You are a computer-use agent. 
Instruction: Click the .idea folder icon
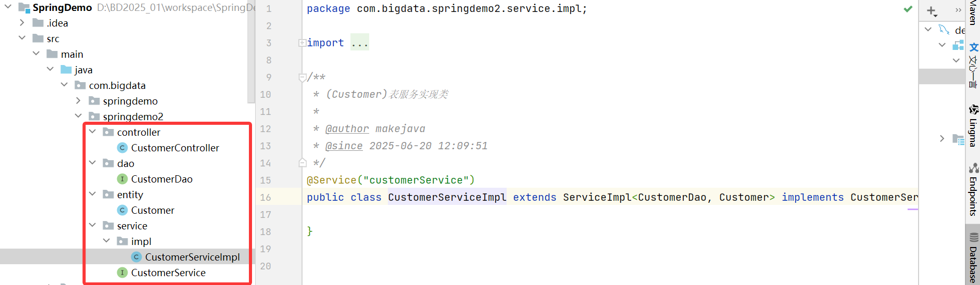point(38,23)
